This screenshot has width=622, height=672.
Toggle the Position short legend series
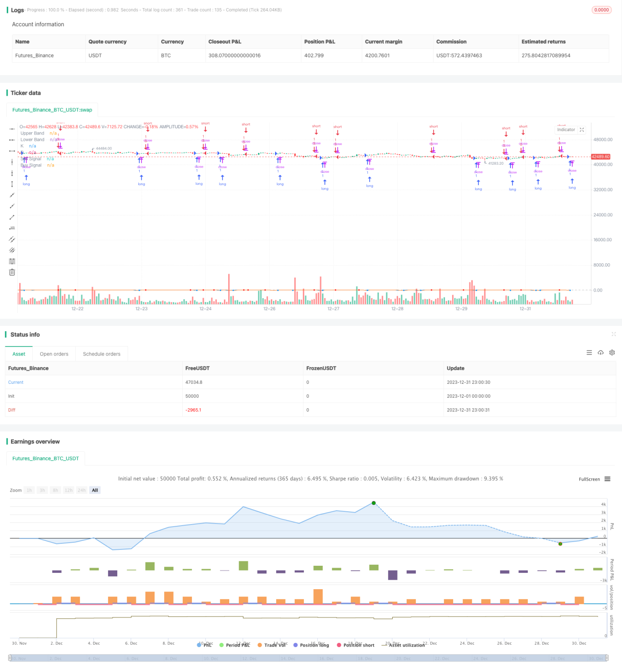355,645
